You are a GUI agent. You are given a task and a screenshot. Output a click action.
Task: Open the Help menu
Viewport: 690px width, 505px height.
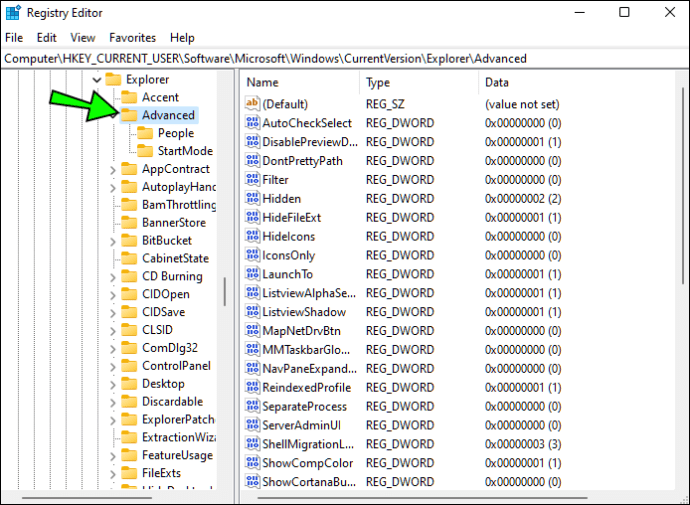[182, 38]
